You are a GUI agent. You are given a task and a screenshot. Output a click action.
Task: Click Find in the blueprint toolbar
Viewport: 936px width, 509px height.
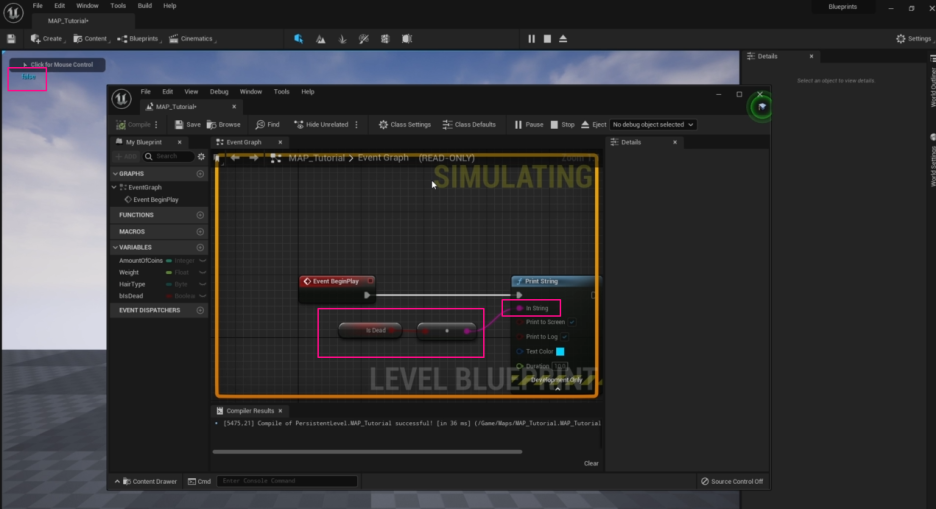[267, 125]
